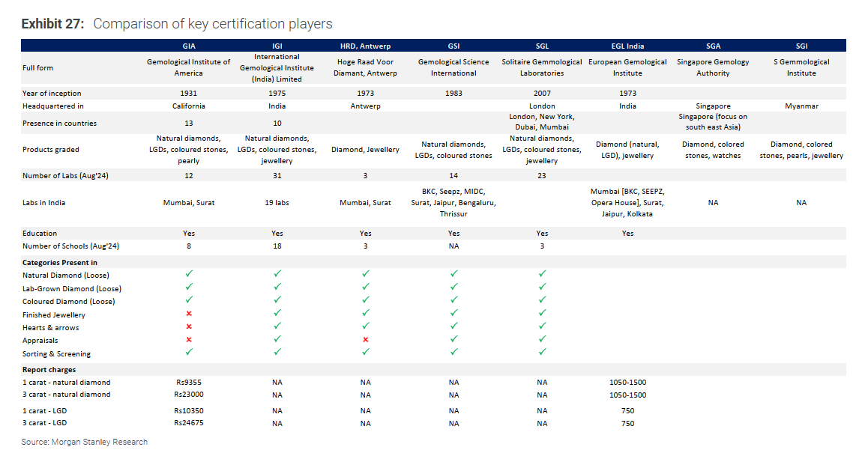The height and width of the screenshot is (453, 868).
Task: Click SGL's Natural Diamond (Loose) check mark
Action: coord(543,274)
